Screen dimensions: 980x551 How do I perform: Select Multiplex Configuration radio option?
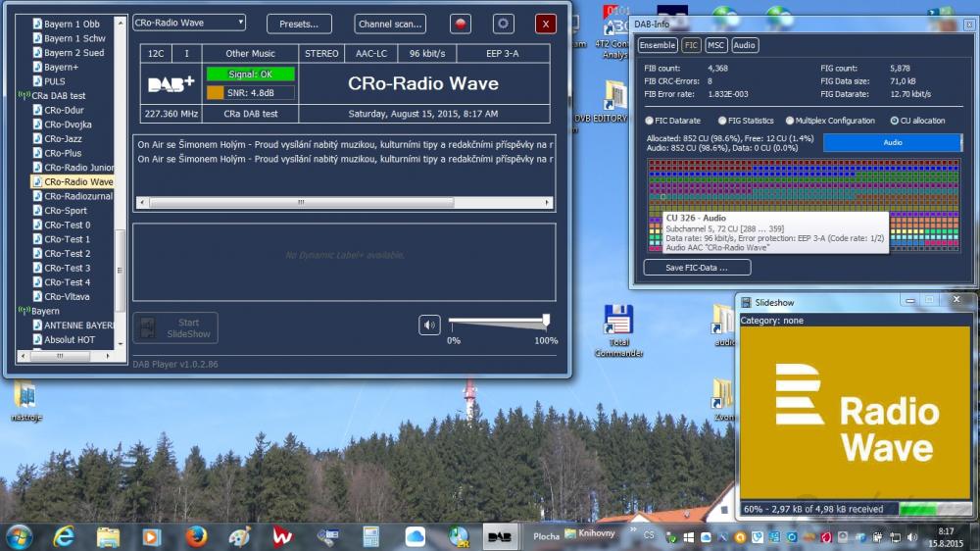tap(789, 121)
